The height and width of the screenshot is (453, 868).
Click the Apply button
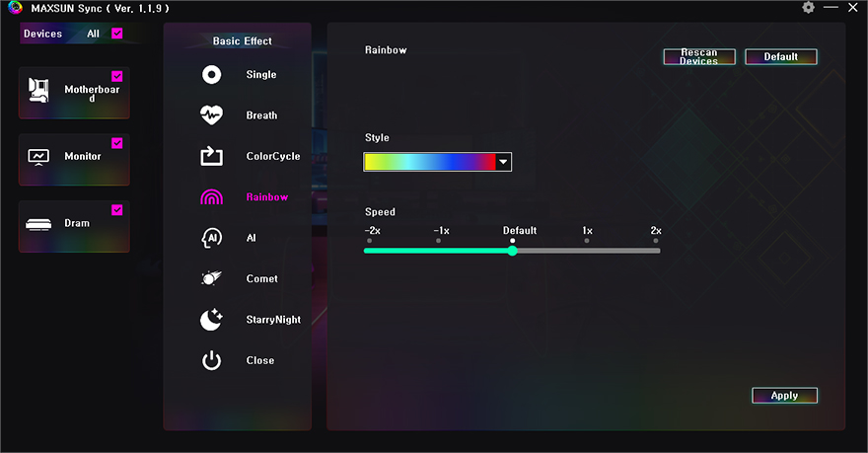(x=784, y=396)
